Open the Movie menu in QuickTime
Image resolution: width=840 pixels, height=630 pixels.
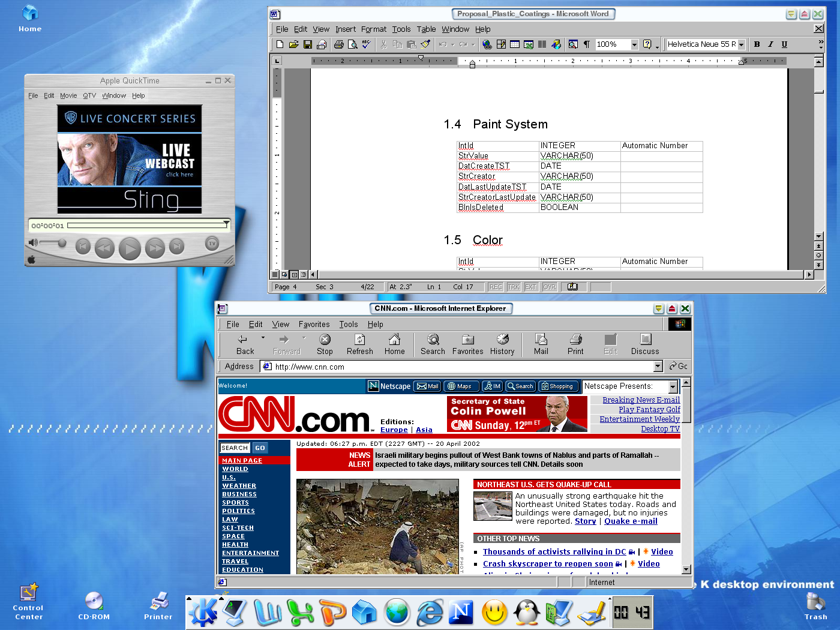point(68,95)
